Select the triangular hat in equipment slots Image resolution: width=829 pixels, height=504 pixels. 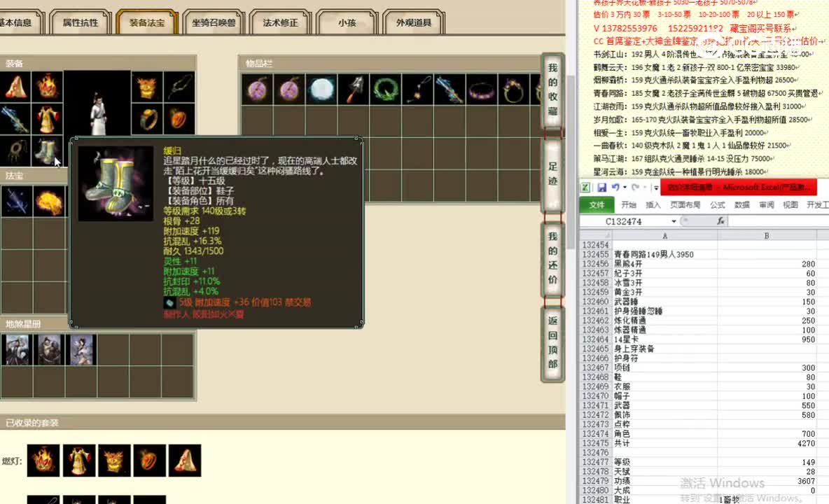(x=15, y=87)
